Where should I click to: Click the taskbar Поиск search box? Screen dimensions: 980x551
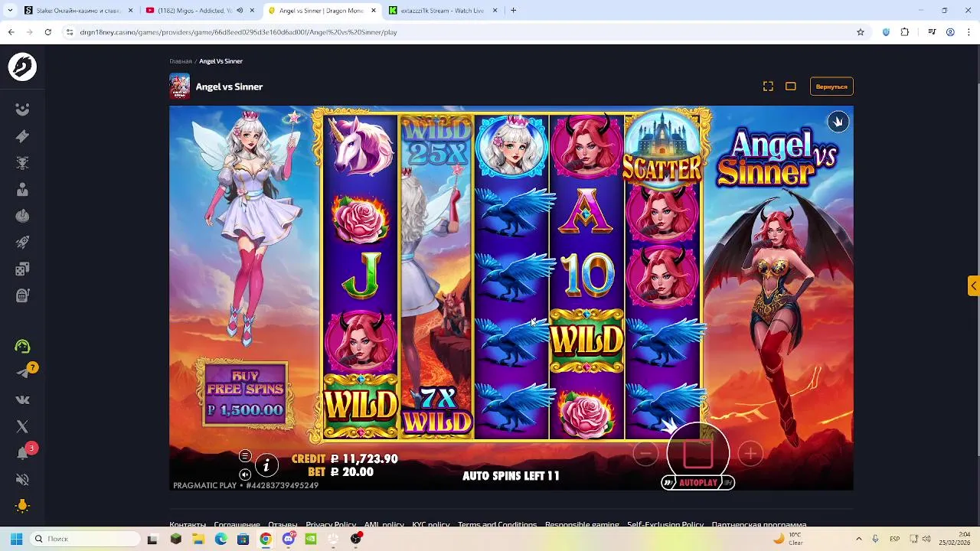85,539
